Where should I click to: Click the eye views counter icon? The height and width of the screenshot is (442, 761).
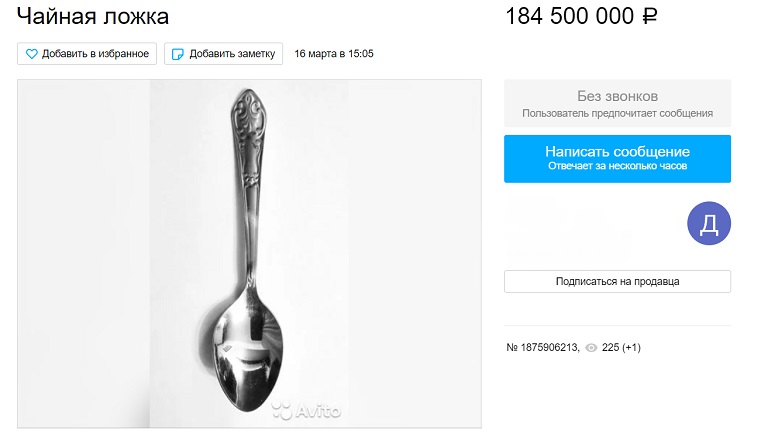[x=591, y=348]
